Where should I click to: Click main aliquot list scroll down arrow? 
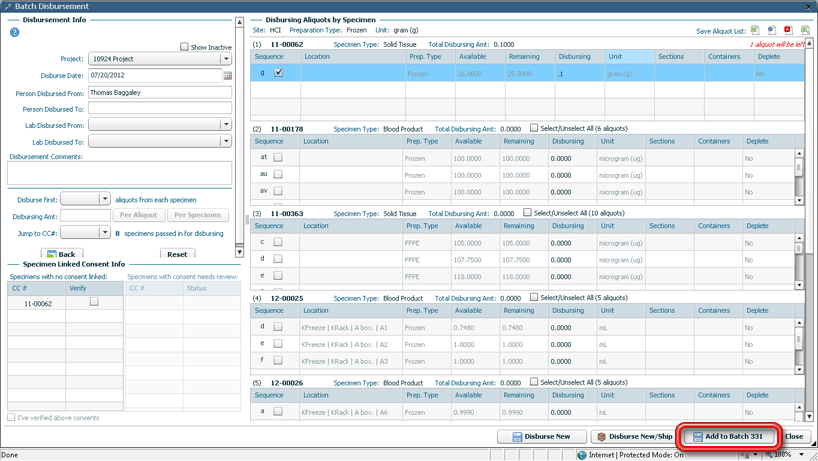pos(809,416)
